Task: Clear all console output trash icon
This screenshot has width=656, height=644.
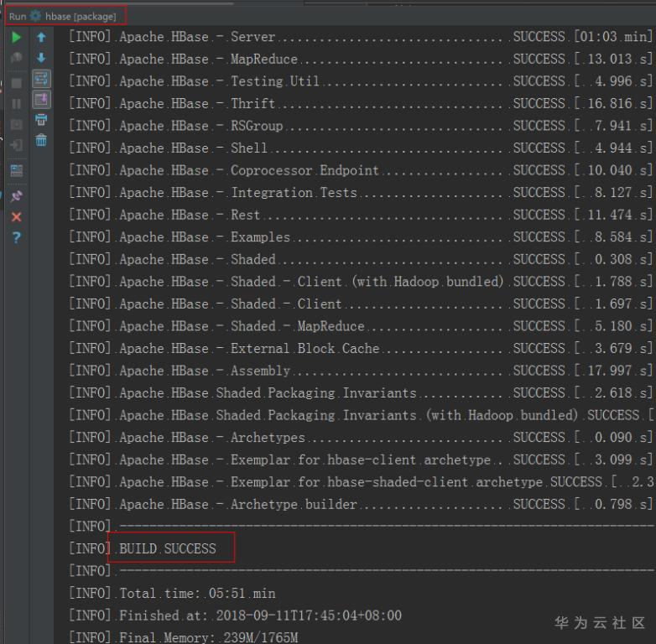Action: coord(41,140)
